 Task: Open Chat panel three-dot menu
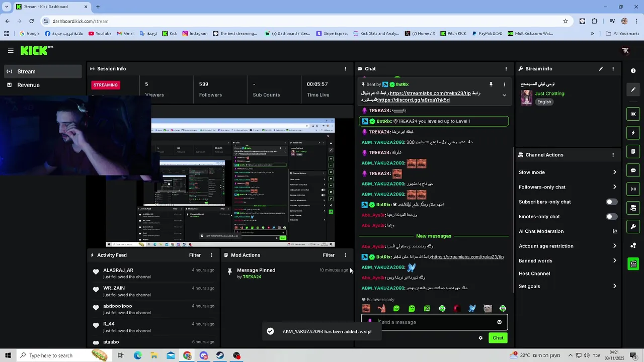point(506,69)
